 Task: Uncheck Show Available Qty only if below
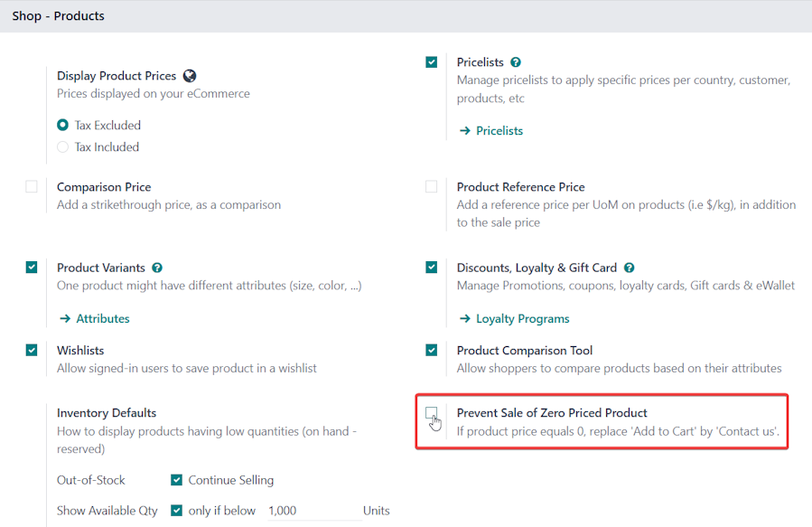[x=177, y=511]
